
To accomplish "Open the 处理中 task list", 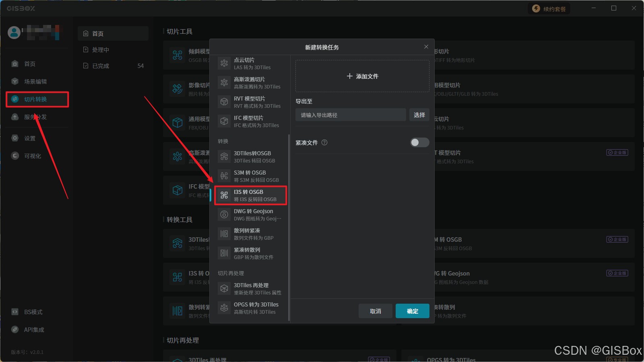I will click(113, 49).
